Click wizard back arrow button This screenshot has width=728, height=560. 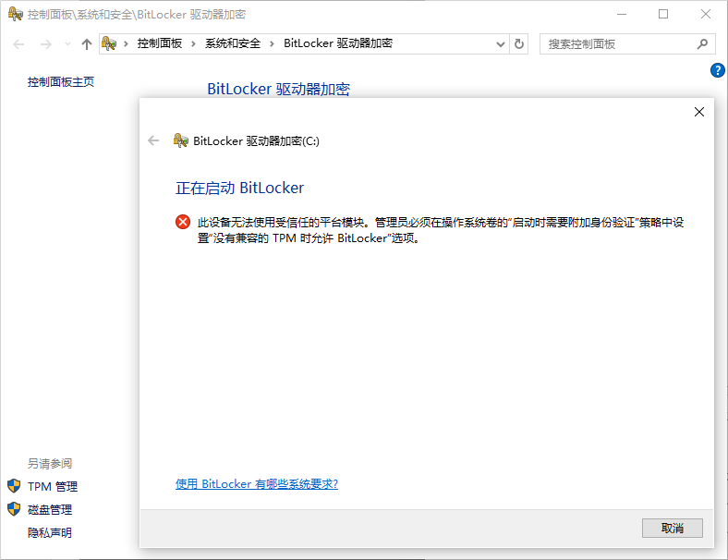[153, 140]
